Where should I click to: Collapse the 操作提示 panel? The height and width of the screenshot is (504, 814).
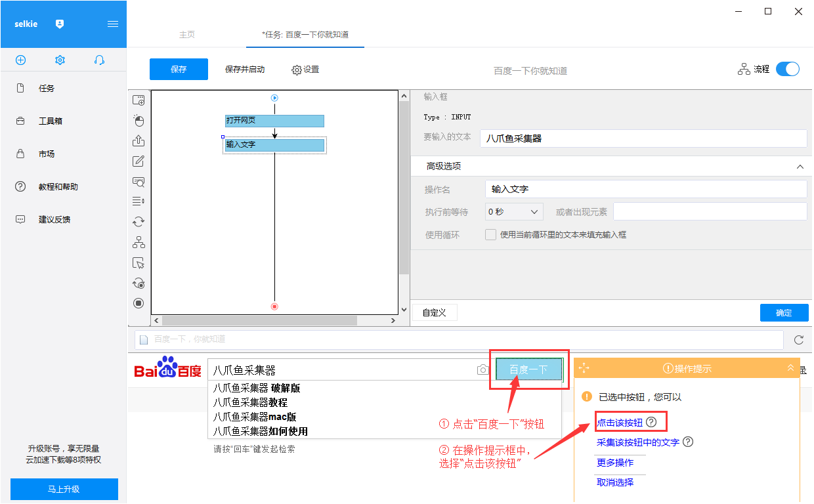pyautogui.click(x=790, y=368)
